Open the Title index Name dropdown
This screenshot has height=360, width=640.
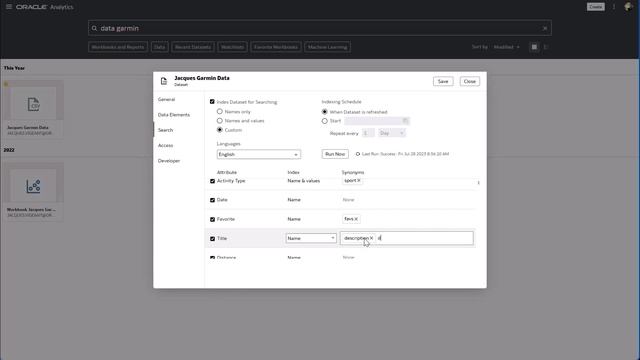tap(311, 238)
